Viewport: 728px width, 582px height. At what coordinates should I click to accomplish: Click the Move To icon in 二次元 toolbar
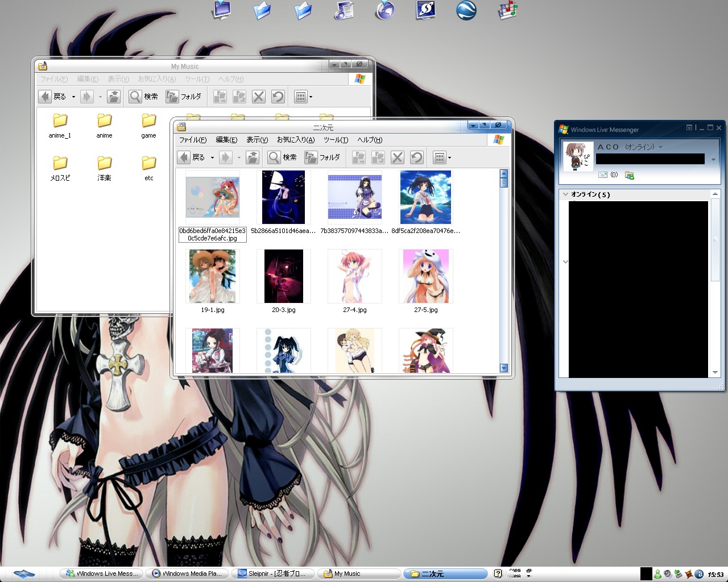pyautogui.click(x=358, y=157)
